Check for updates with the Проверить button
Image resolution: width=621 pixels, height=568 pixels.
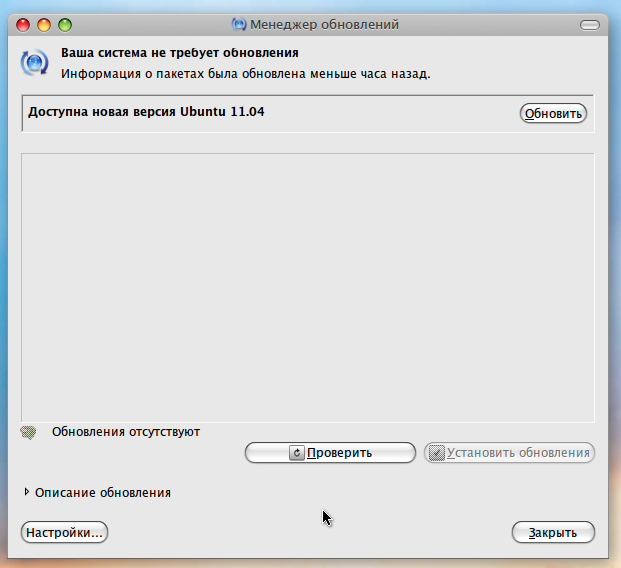click(330, 452)
